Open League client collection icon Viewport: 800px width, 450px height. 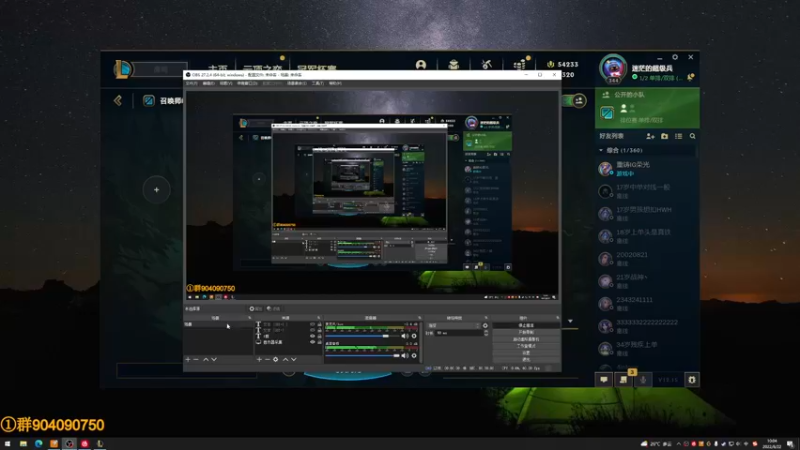(x=454, y=65)
